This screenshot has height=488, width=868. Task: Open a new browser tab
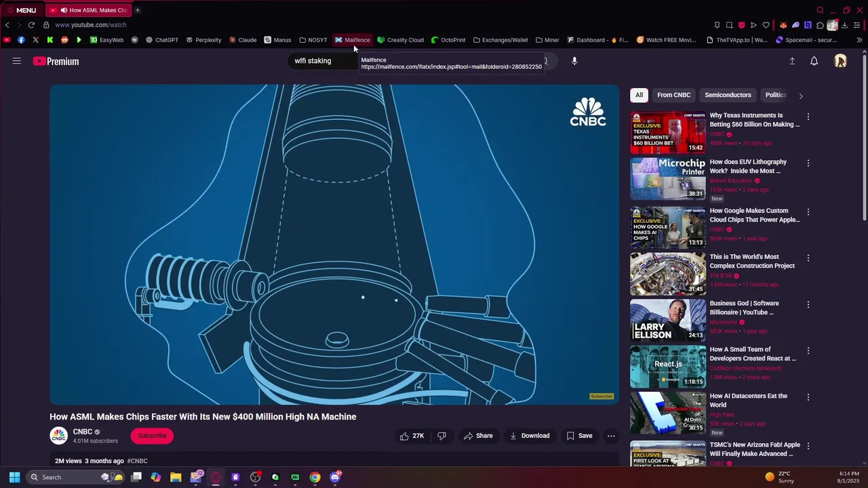point(137,10)
